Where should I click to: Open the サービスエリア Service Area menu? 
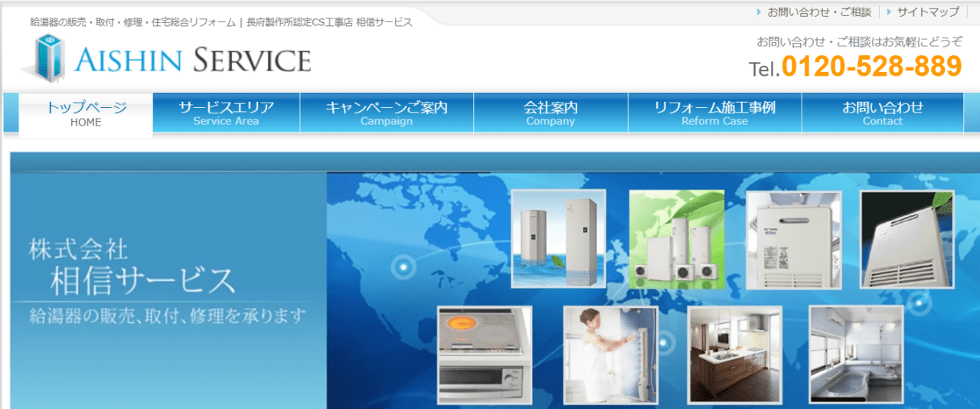pos(226,113)
